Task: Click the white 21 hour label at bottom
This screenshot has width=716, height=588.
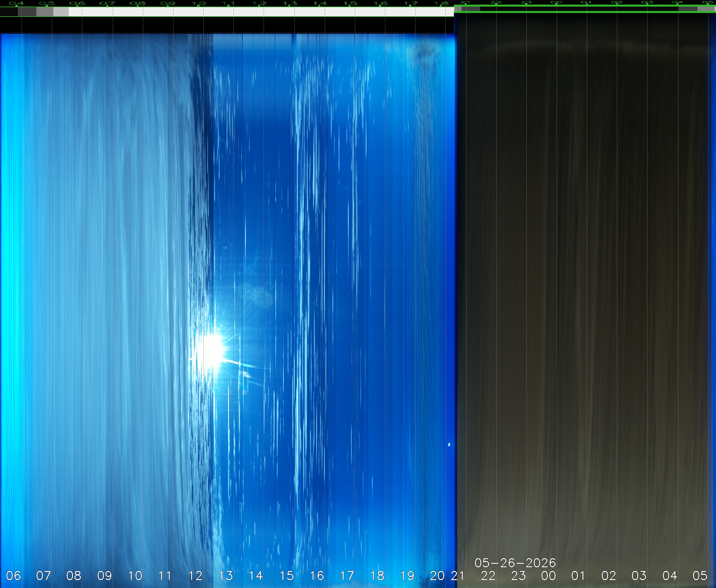Action: tap(457, 575)
